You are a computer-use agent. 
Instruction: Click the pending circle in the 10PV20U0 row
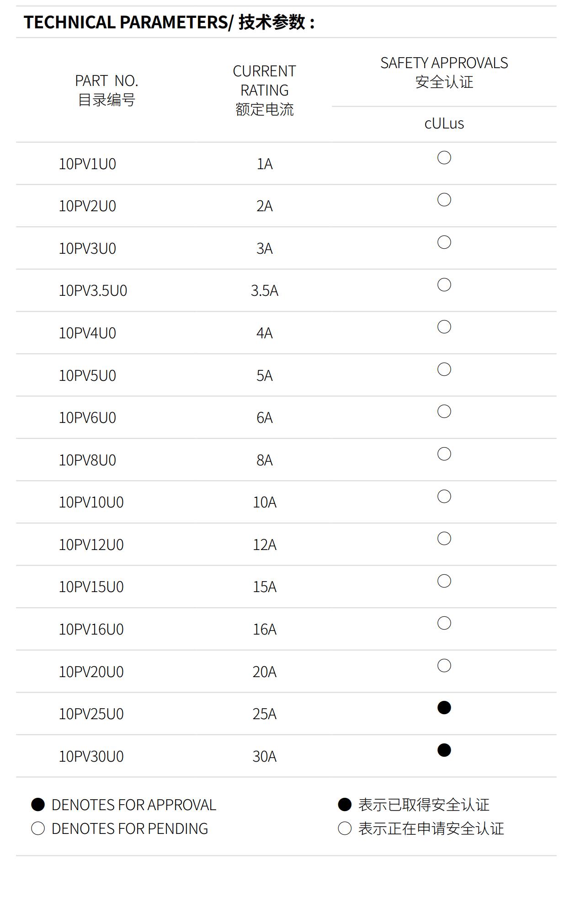444,666
